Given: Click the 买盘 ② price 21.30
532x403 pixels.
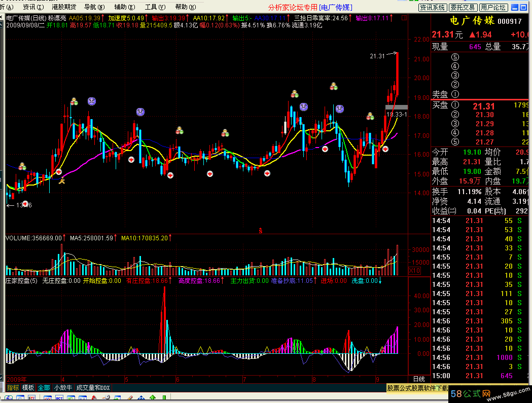Looking at the screenshot, I should pyautogui.click(x=484, y=115).
